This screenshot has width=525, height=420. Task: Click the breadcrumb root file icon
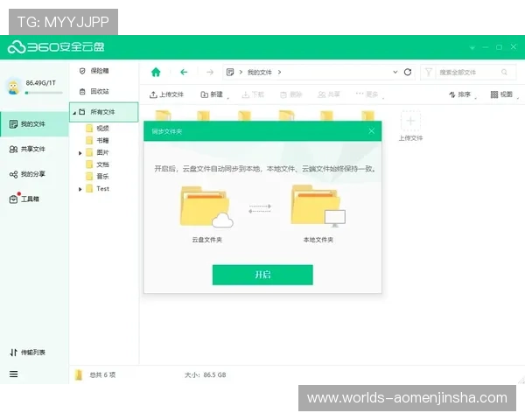click(x=230, y=72)
